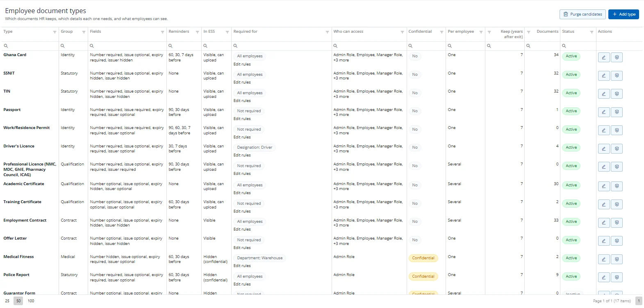The image size is (644, 308).
Task: Click shield icon for Work/Residence Permit
Action: tap(617, 130)
